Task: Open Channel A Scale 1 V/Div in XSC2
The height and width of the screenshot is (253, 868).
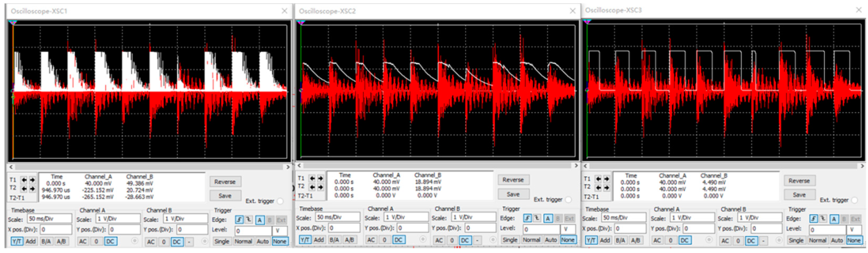Action: pos(406,217)
